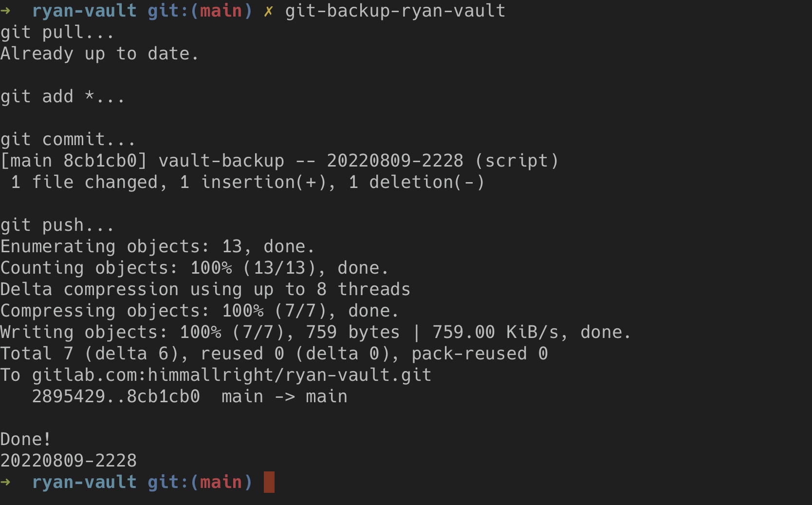Click the green prompt arrow on the top line
Image resolution: width=812 pixels, height=505 pixels.
click(x=6, y=10)
